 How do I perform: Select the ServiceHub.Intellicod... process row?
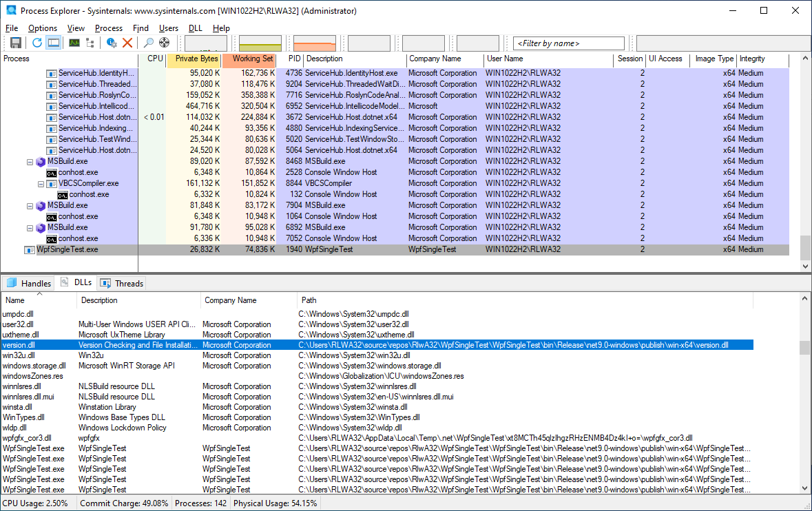point(395,106)
